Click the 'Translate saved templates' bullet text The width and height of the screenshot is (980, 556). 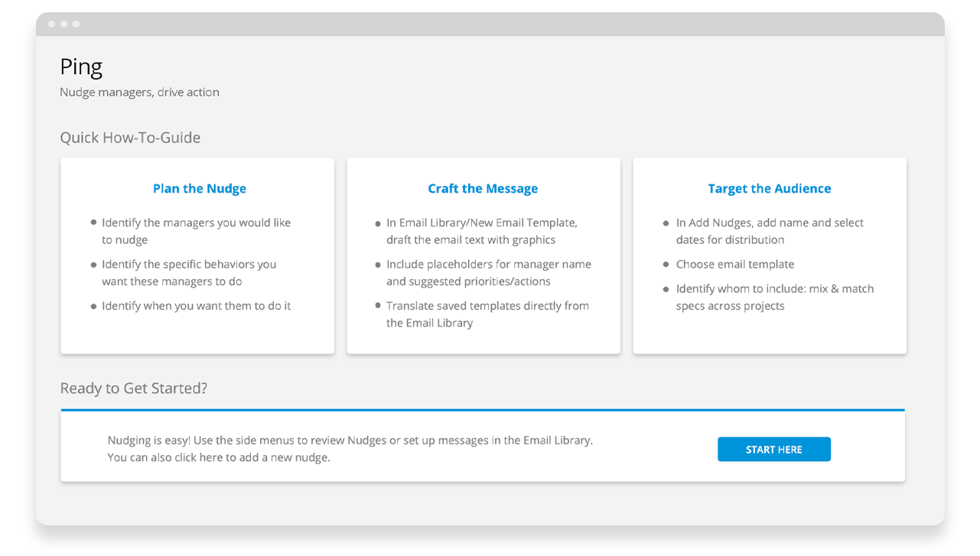tap(487, 314)
